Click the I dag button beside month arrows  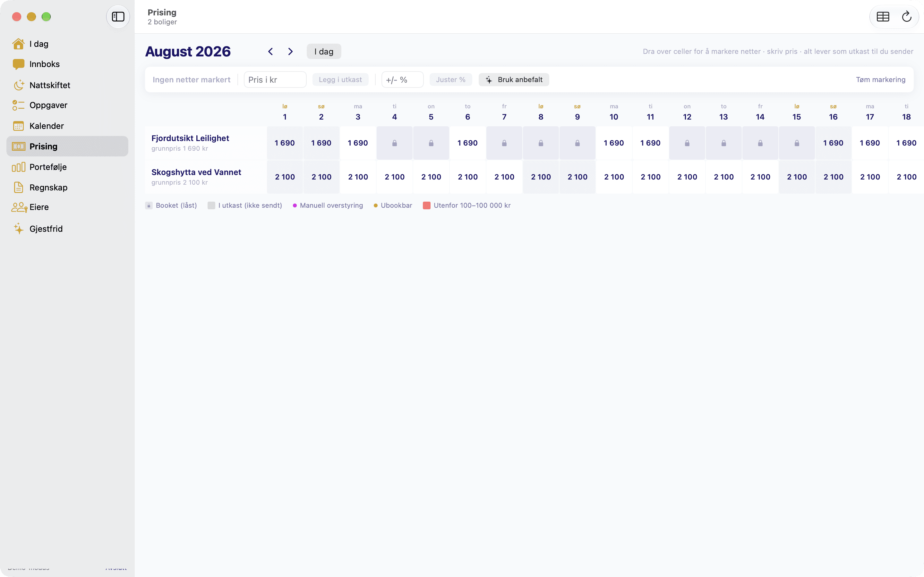click(324, 52)
